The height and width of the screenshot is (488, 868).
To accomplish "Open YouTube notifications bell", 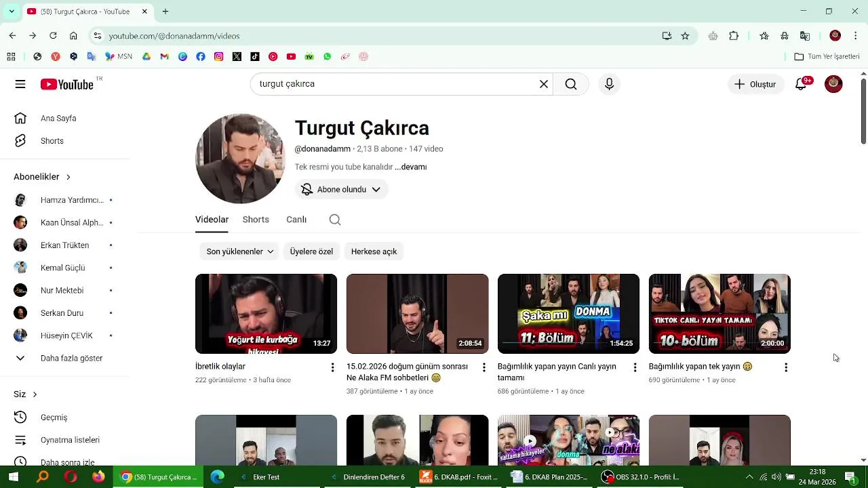I will point(802,84).
